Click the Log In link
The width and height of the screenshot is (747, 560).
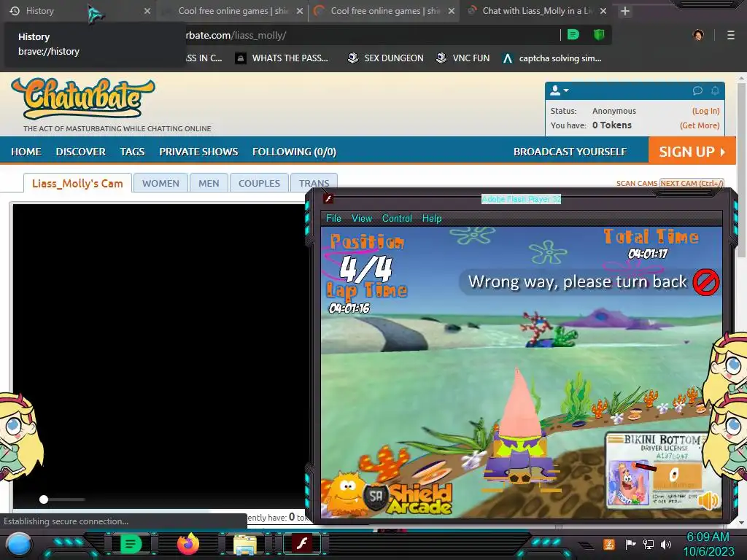(705, 111)
